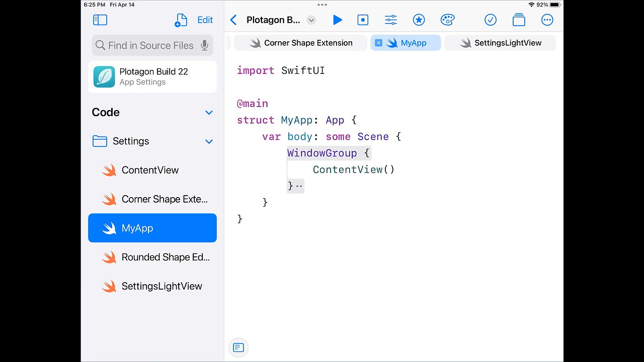Open ContentView file in sidebar
This screenshot has height=362, width=644.
click(150, 170)
